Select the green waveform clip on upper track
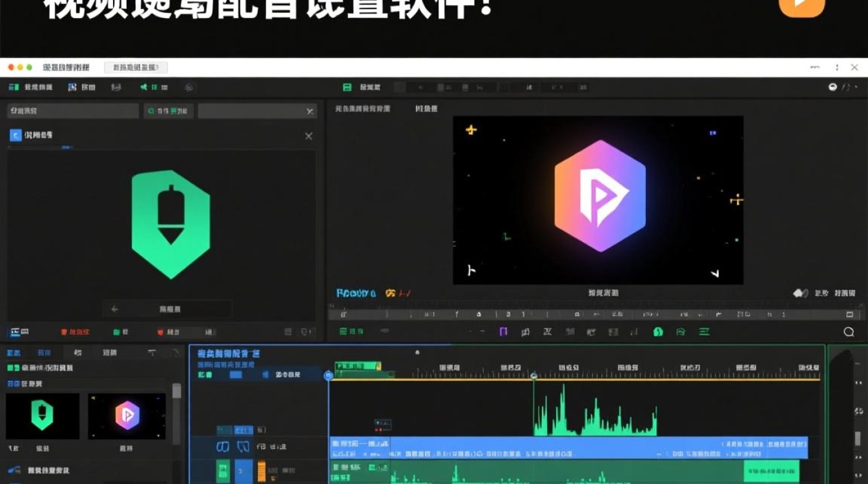This screenshot has width=868, height=484. [595, 411]
